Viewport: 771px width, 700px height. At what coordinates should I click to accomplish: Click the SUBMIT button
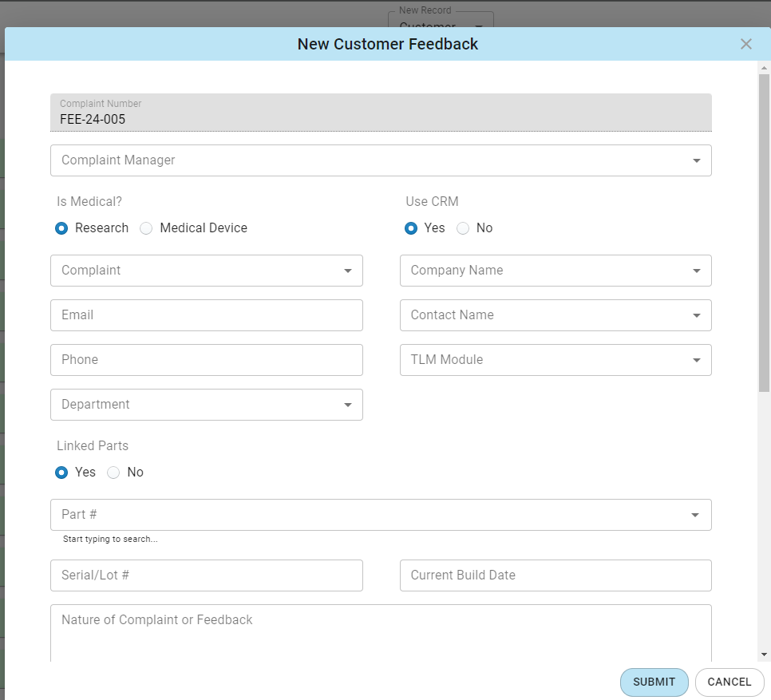pyautogui.click(x=654, y=682)
